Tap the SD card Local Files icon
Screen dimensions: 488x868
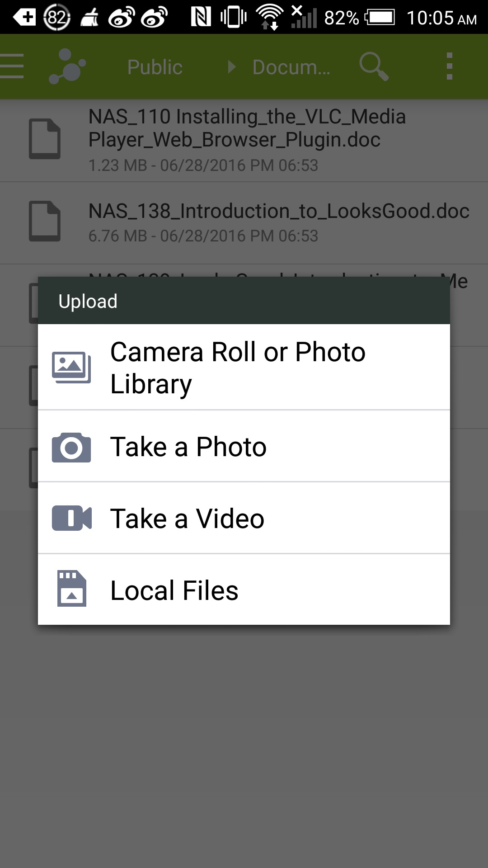click(71, 589)
